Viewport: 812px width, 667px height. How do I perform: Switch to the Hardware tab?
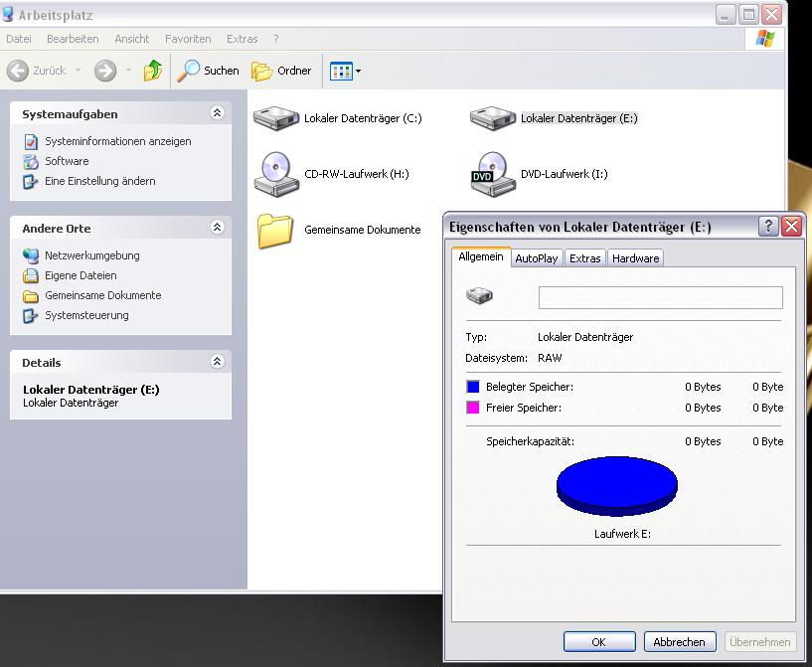click(x=635, y=258)
